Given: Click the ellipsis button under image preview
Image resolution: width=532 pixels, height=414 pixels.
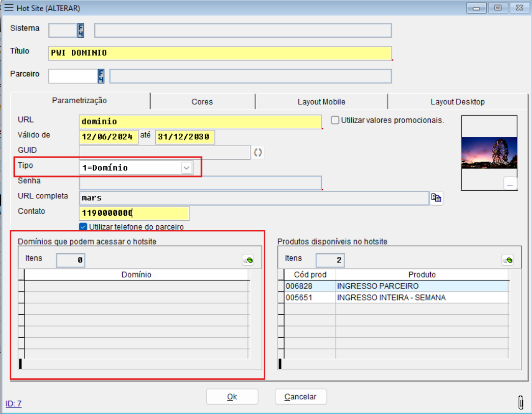Looking at the screenshot, I should tap(510, 184).
